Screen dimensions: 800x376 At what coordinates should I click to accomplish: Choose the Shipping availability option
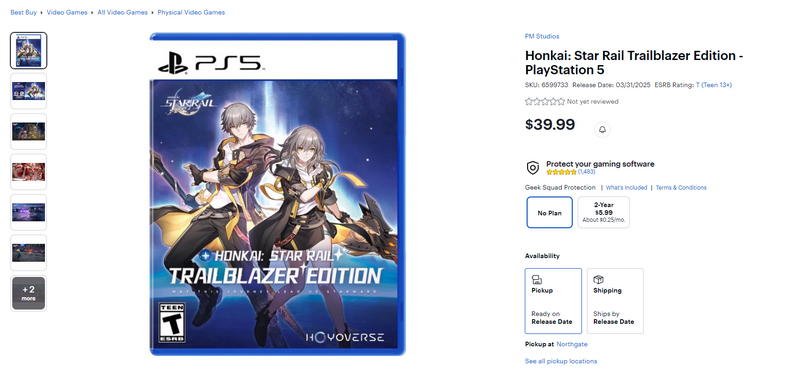pyautogui.click(x=615, y=301)
